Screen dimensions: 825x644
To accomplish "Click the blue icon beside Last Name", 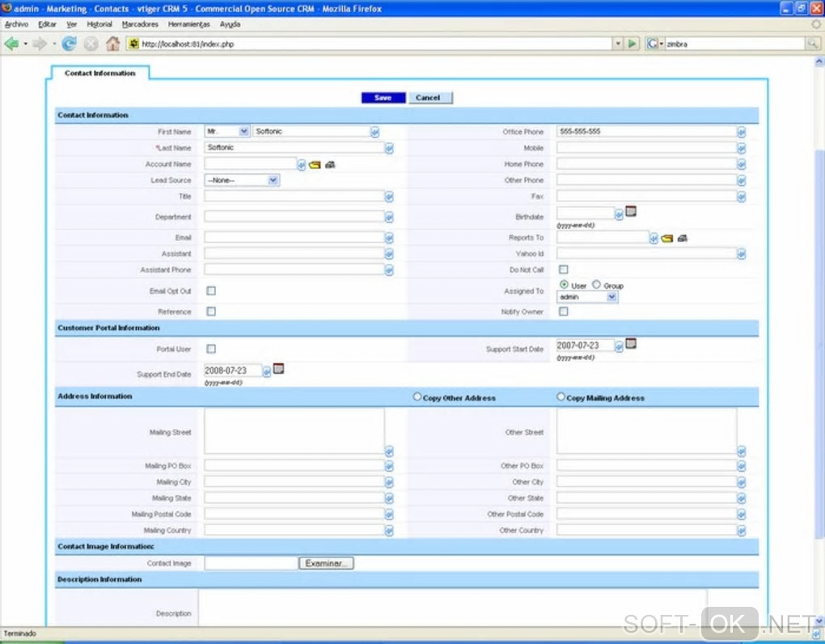I will click(389, 149).
